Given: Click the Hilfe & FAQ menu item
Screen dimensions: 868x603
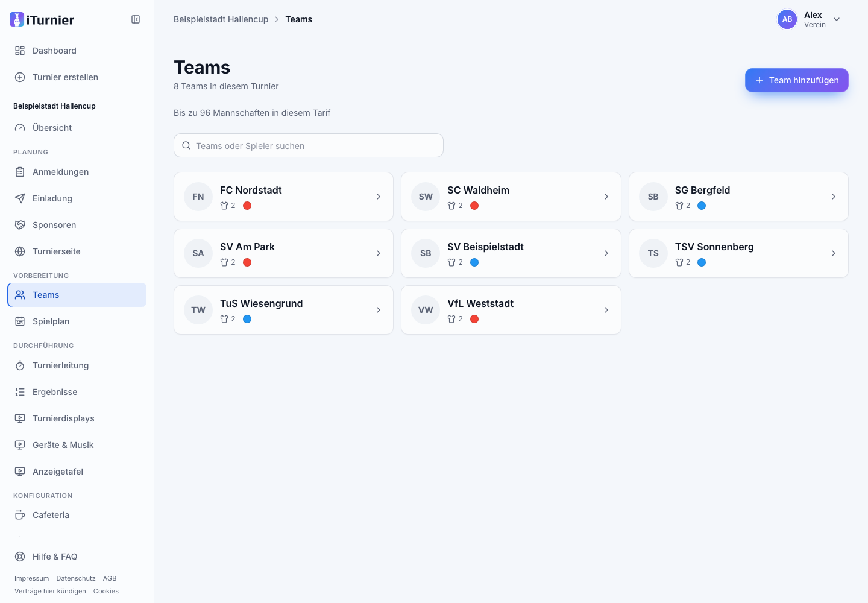Looking at the screenshot, I should pos(77,557).
